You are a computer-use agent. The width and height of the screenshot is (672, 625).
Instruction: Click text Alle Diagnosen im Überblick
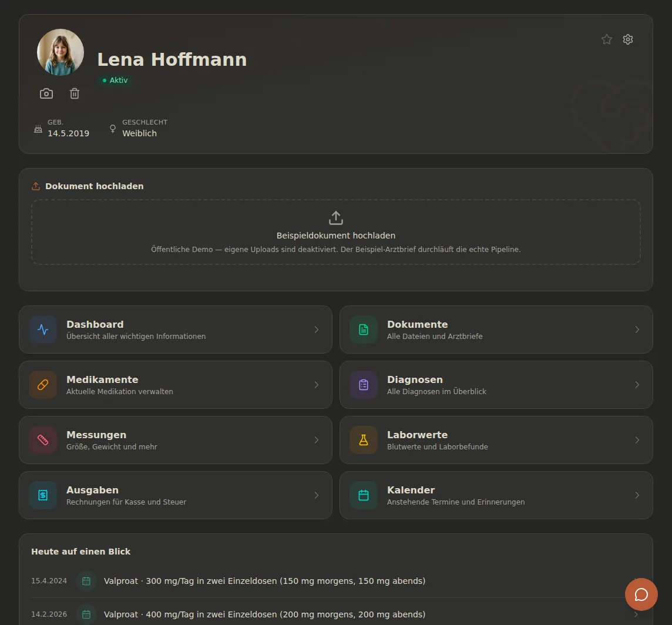click(436, 392)
